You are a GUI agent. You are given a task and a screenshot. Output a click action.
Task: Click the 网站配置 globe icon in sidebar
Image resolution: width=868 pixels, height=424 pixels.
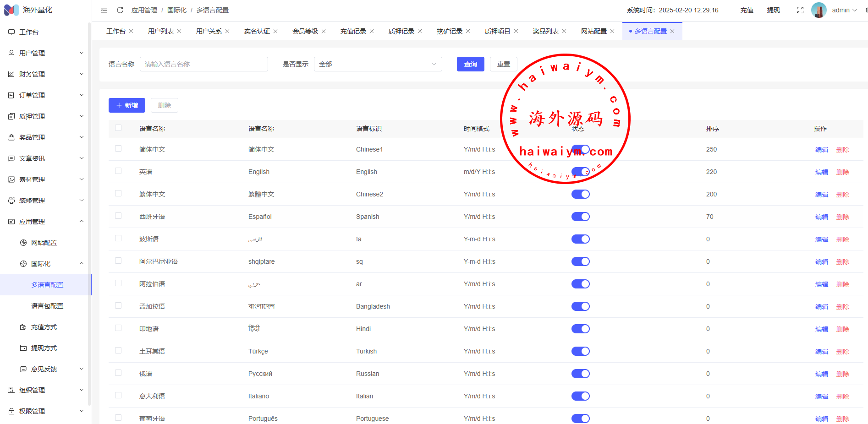[23, 243]
